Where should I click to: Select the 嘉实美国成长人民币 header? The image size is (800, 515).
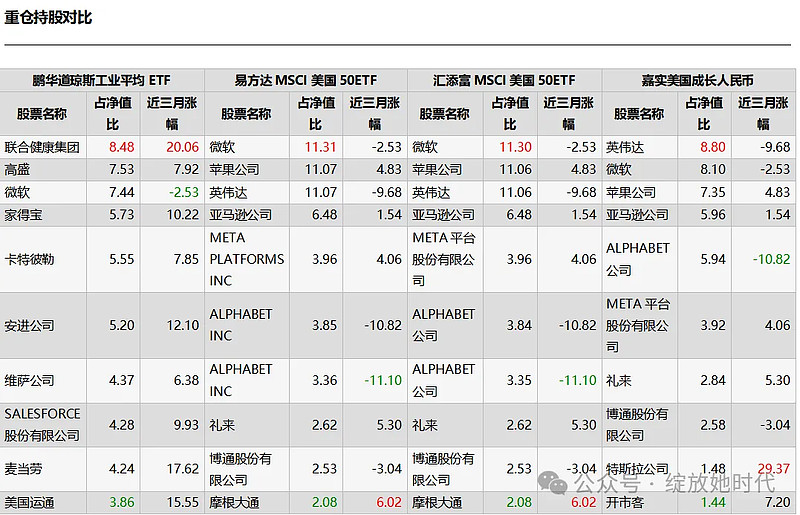[x=697, y=80]
